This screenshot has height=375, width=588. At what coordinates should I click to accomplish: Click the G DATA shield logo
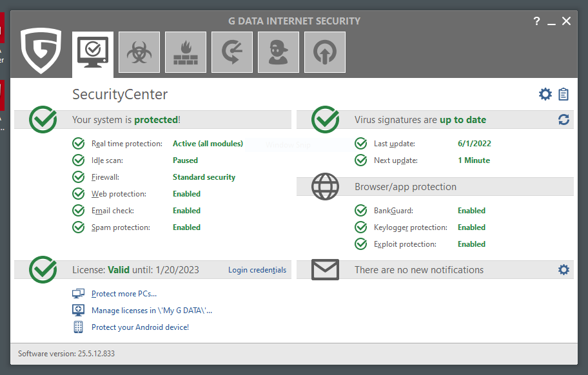(41, 51)
